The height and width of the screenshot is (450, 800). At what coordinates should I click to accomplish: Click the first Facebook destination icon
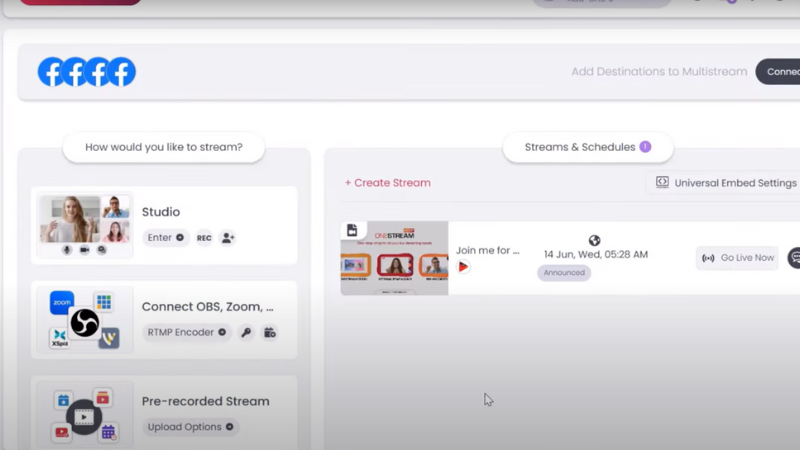52,72
